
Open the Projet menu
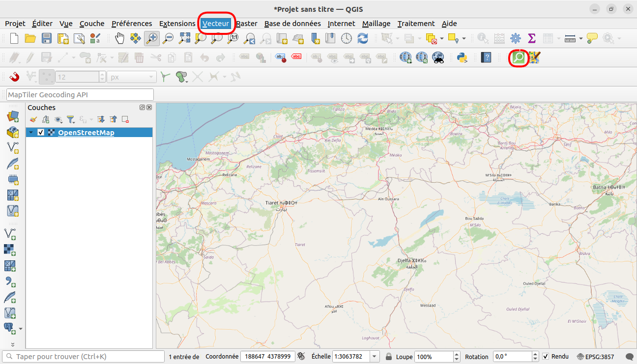(x=15, y=24)
